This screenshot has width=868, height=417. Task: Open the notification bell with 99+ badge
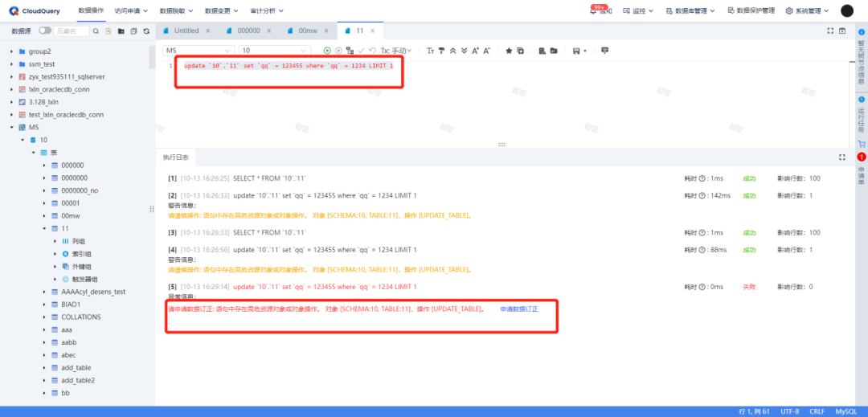point(600,10)
